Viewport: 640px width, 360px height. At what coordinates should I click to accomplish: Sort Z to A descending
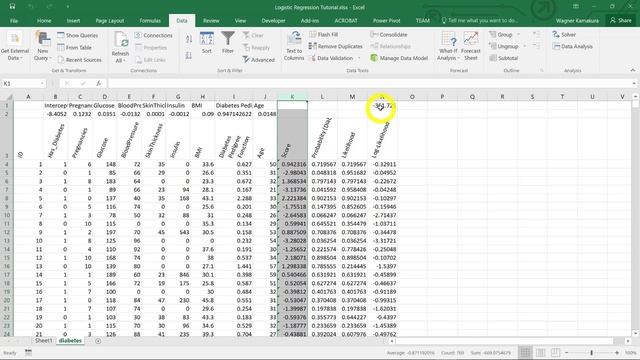(x=189, y=55)
